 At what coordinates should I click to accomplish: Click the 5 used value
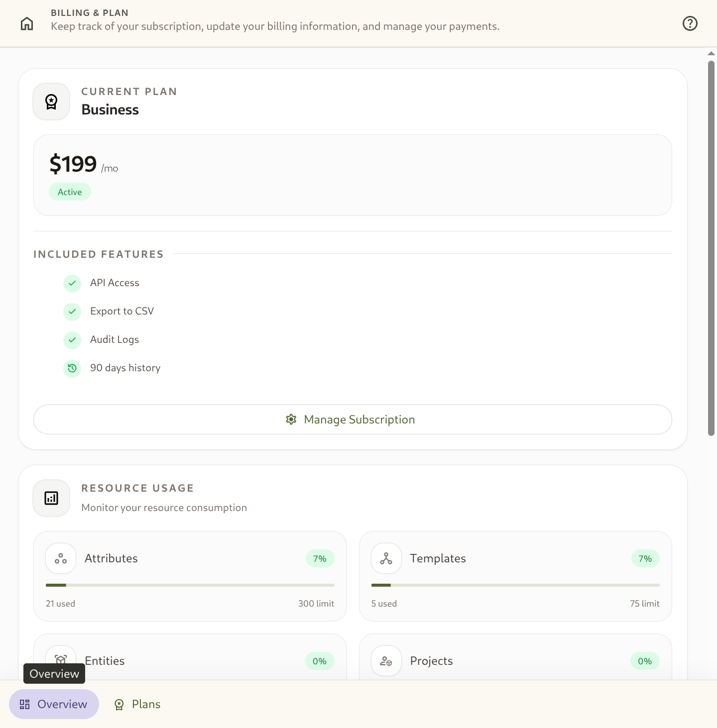pyautogui.click(x=384, y=604)
